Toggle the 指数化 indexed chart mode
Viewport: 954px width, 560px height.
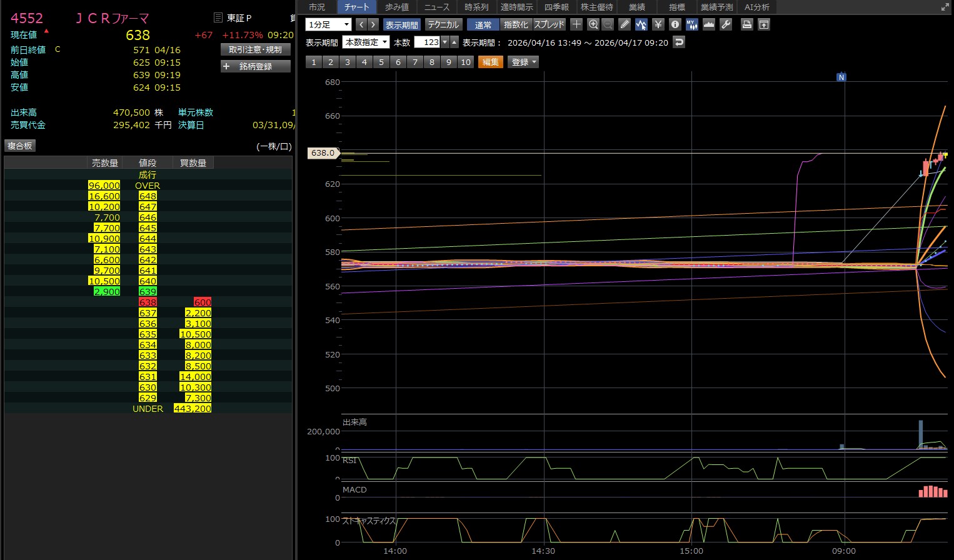point(516,24)
